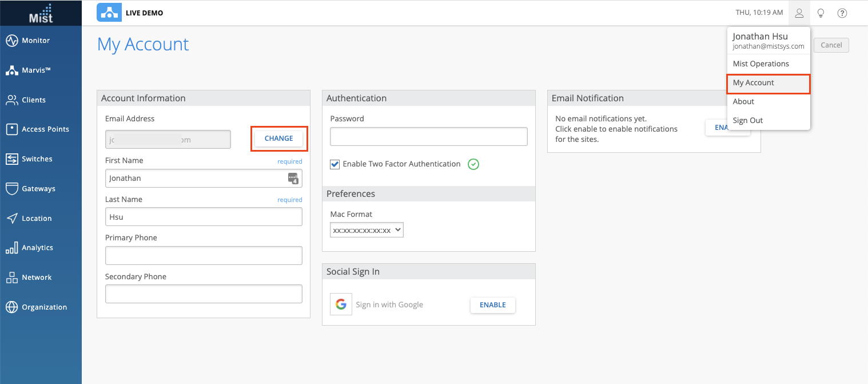Open Gateways in the sidebar
Screen dimensions: 868x384
click(38, 189)
